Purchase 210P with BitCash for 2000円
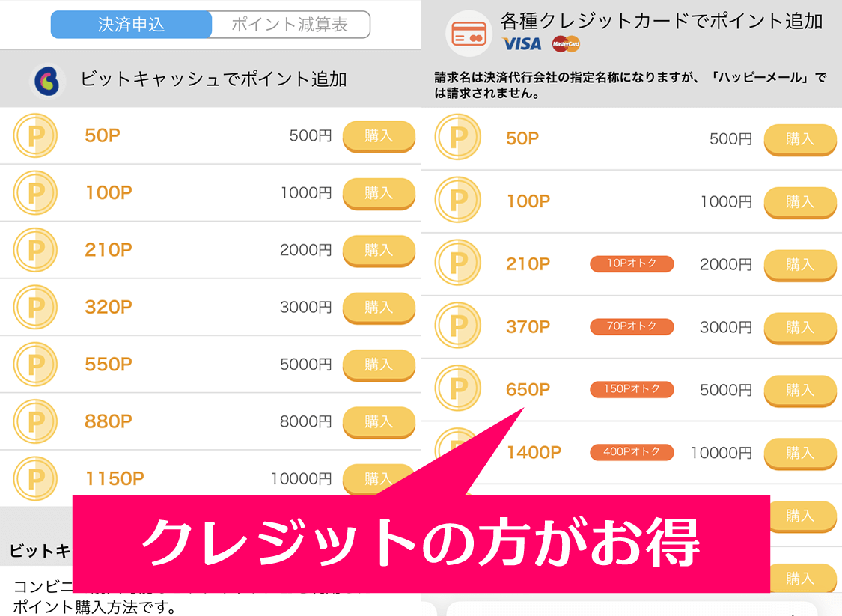The height and width of the screenshot is (616, 842). pos(379,250)
